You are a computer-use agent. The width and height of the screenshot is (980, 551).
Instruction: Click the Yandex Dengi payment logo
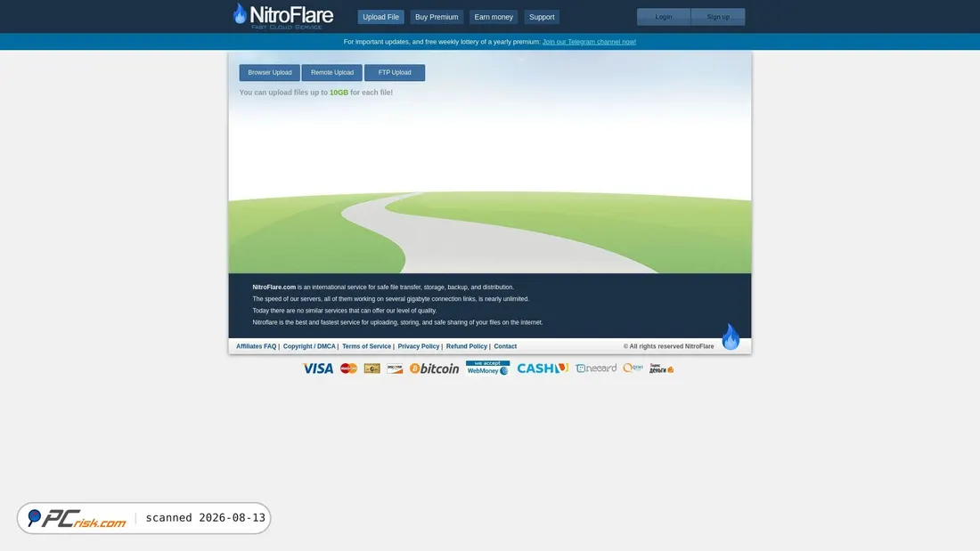tap(661, 369)
